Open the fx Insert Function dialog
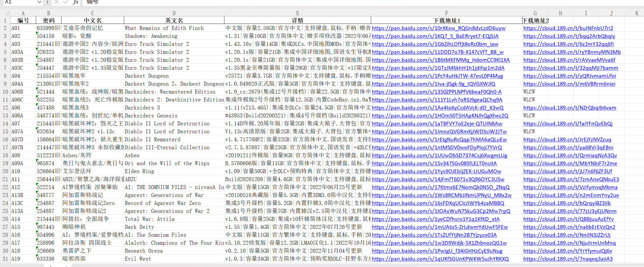The width and height of the screenshot is (644, 267). [76, 2]
